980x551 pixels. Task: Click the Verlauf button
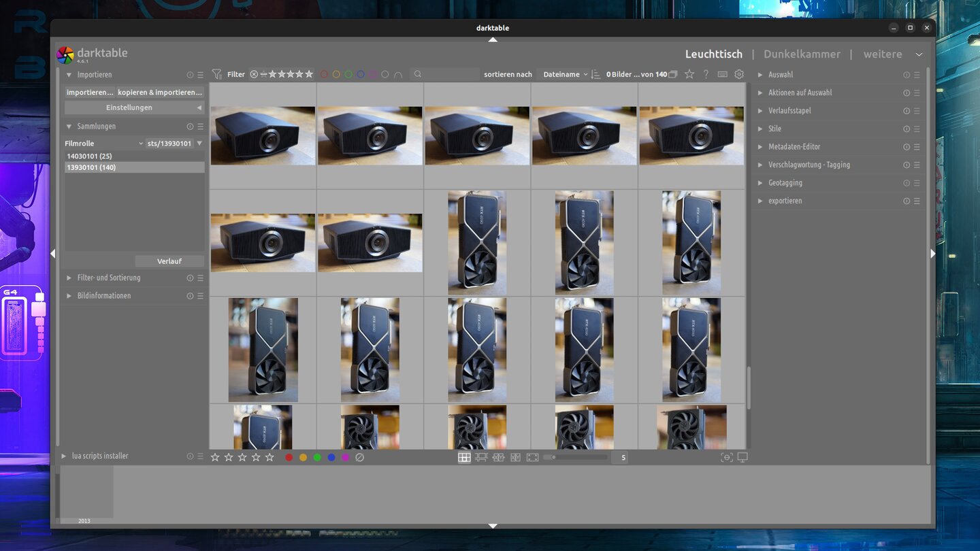click(169, 261)
